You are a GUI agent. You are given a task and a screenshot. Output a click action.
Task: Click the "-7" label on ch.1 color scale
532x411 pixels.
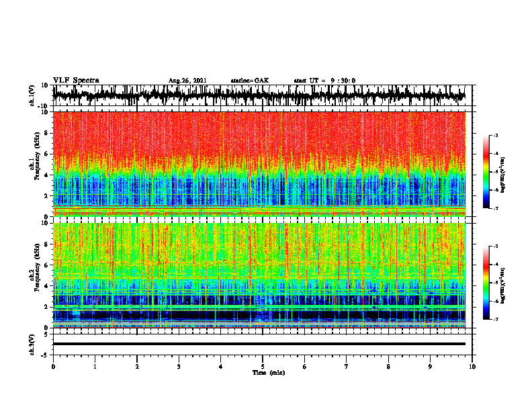pos(496,208)
